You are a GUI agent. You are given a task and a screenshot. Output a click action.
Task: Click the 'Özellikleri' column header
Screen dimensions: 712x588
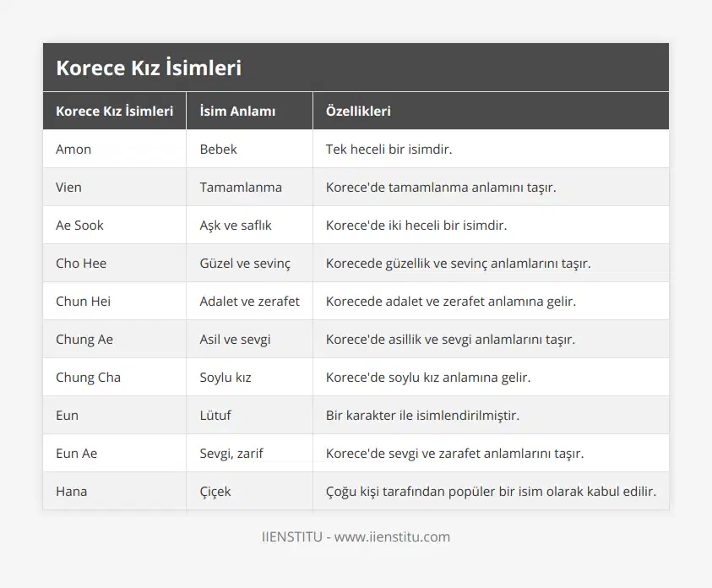(x=358, y=111)
